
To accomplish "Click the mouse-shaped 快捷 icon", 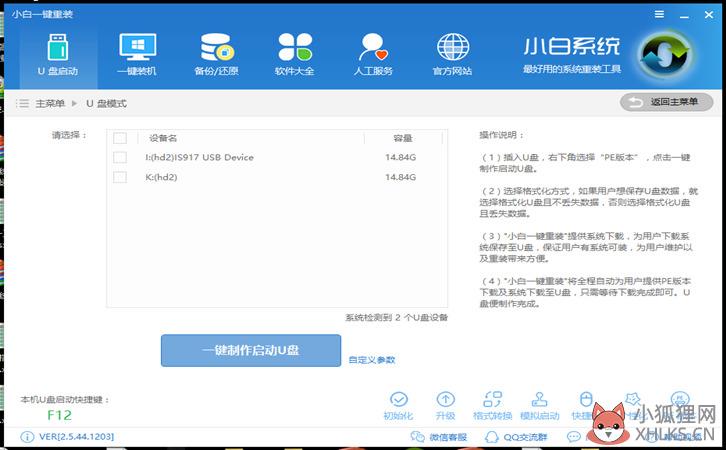I will 586,399.
